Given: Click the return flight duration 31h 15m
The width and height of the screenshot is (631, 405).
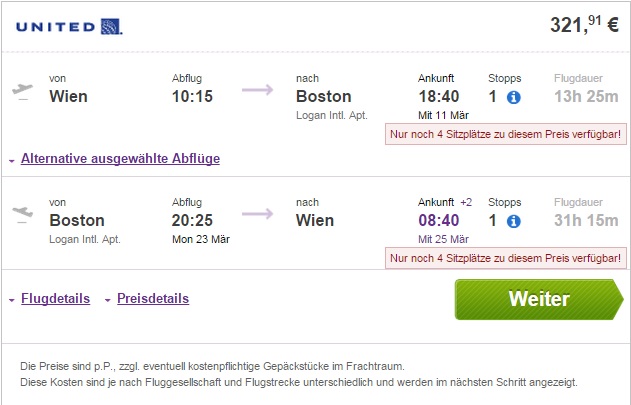Looking at the screenshot, I should (588, 220).
